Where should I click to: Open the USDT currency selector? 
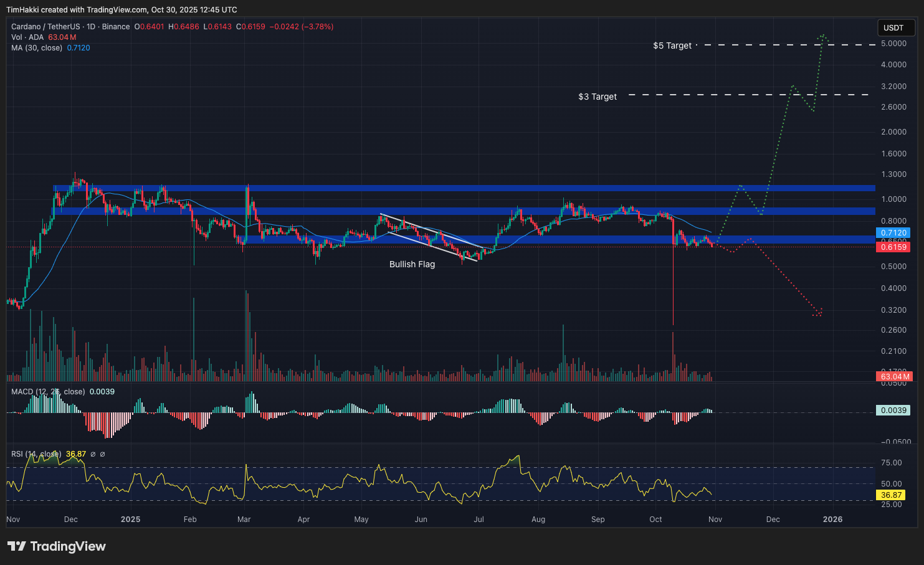click(x=893, y=27)
